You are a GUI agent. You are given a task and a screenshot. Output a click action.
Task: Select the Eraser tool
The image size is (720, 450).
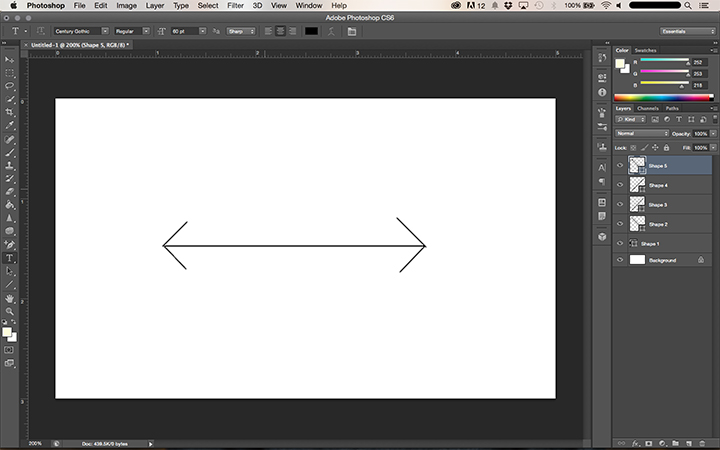[9, 191]
